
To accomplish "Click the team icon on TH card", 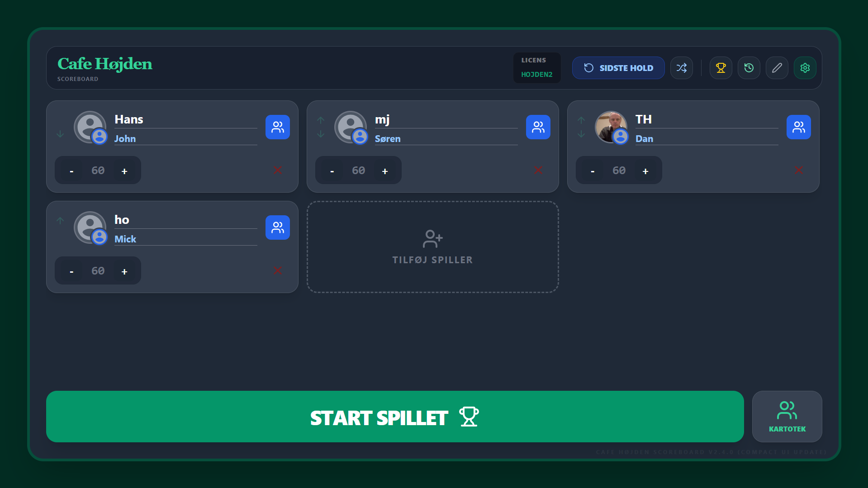I will (x=798, y=127).
